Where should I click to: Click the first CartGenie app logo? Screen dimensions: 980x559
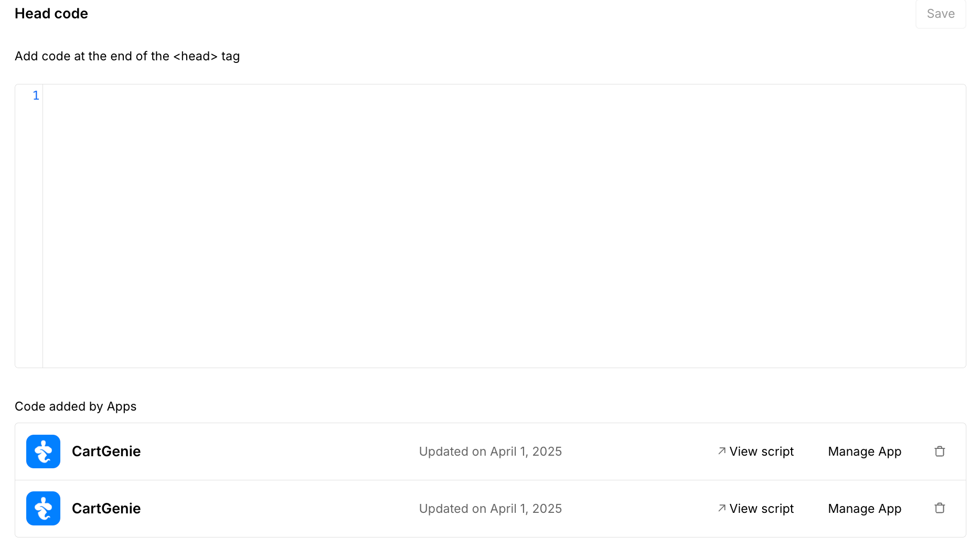click(x=43, y=451)
